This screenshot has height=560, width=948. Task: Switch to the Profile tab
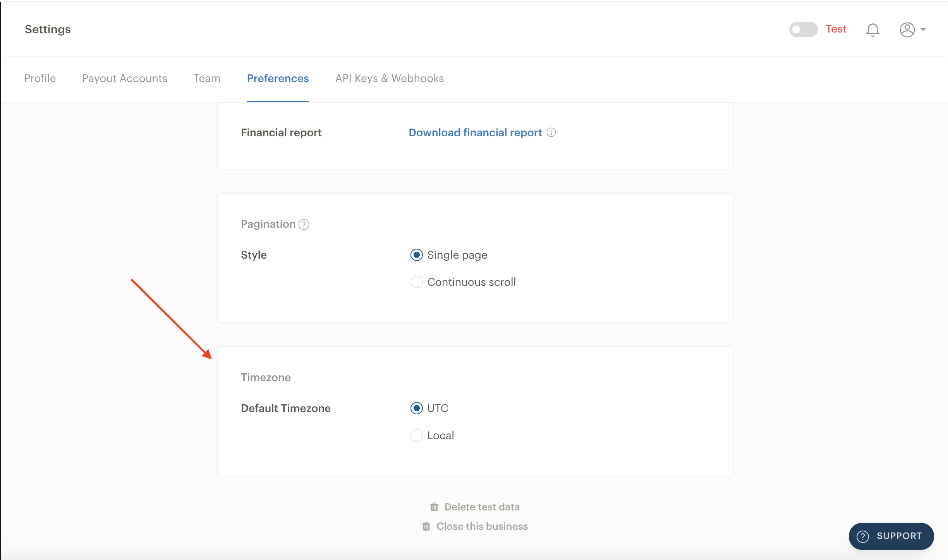[40, 78]
